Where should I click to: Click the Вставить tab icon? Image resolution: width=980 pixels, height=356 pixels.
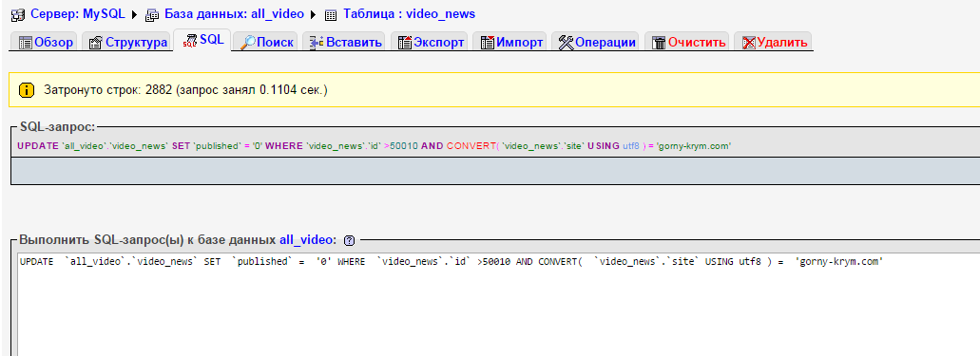pos(317,43)
